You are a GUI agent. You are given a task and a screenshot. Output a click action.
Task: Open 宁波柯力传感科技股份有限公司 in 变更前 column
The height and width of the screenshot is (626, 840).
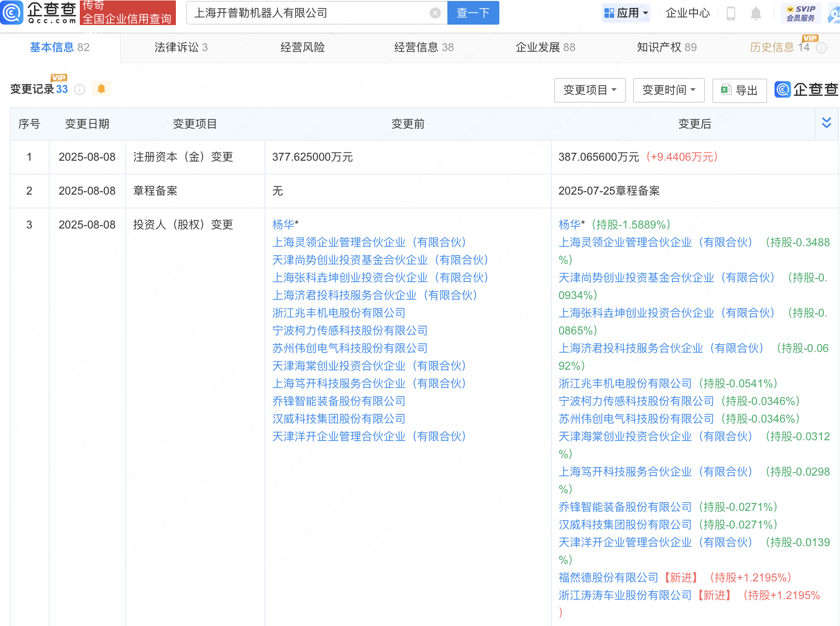coord(350,331)
